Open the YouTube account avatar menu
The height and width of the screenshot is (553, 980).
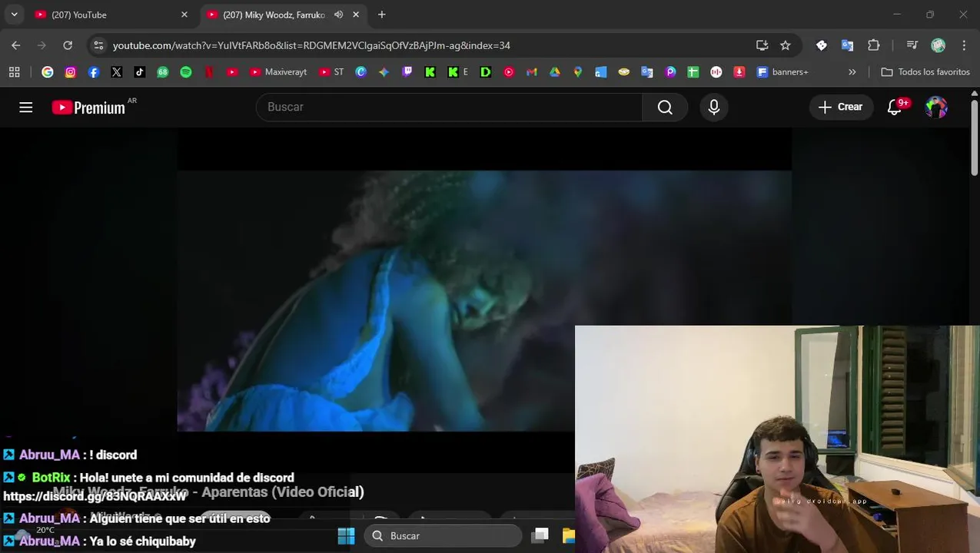(x=936, y=108)
